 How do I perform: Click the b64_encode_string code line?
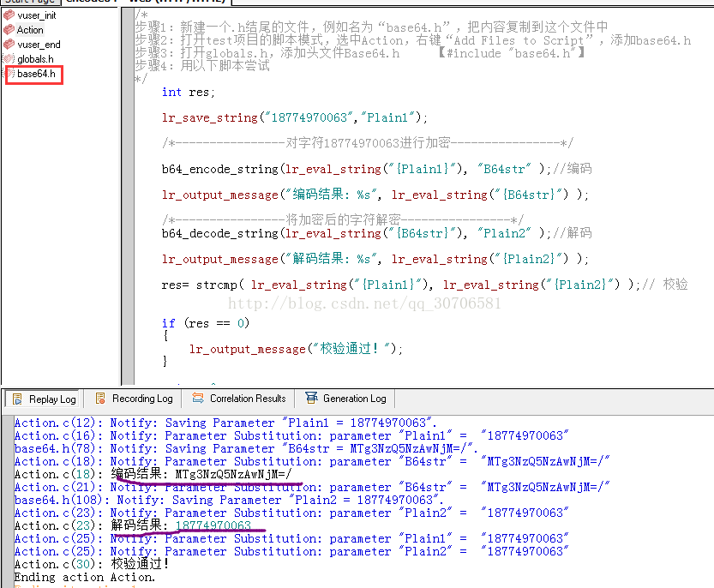coord(376,170)
